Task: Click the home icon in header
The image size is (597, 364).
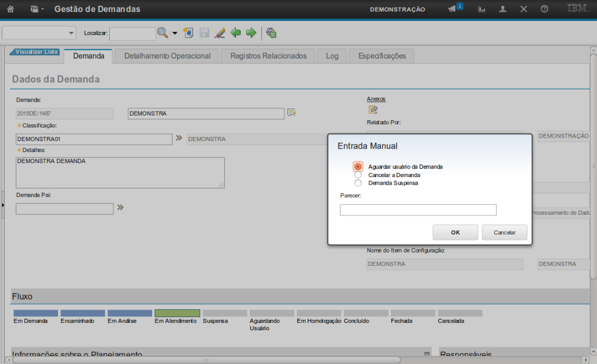Action: point(10,9)
